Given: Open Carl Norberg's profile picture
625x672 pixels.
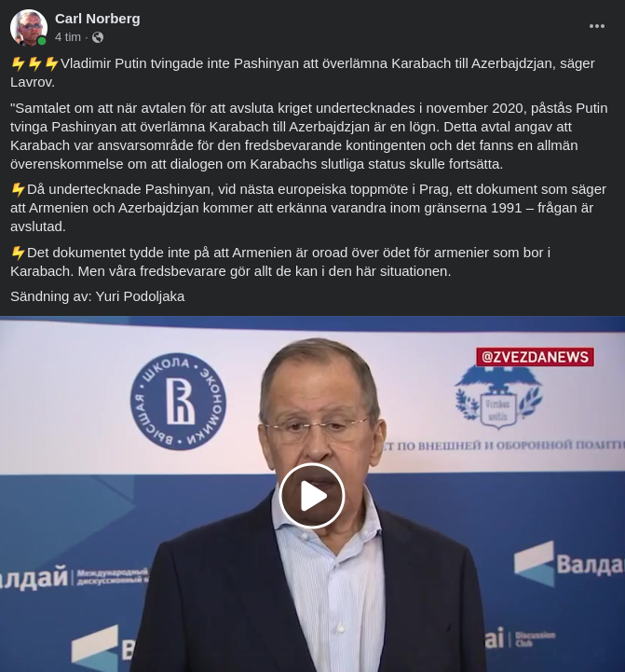Looking at the screenshot, I should [x=29, y=27].
